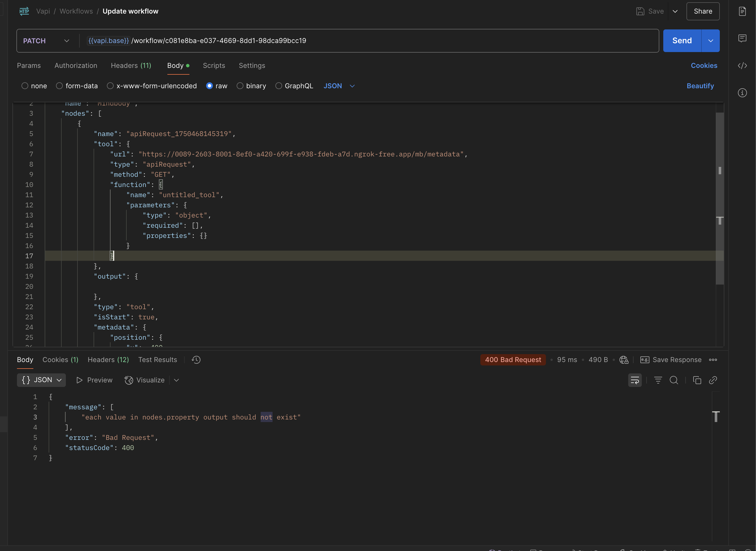Image resolution: width=756 pixels, height=551 pixels.
Task: Toggle word wrap in response toolbar
Action: coord(635,380)
